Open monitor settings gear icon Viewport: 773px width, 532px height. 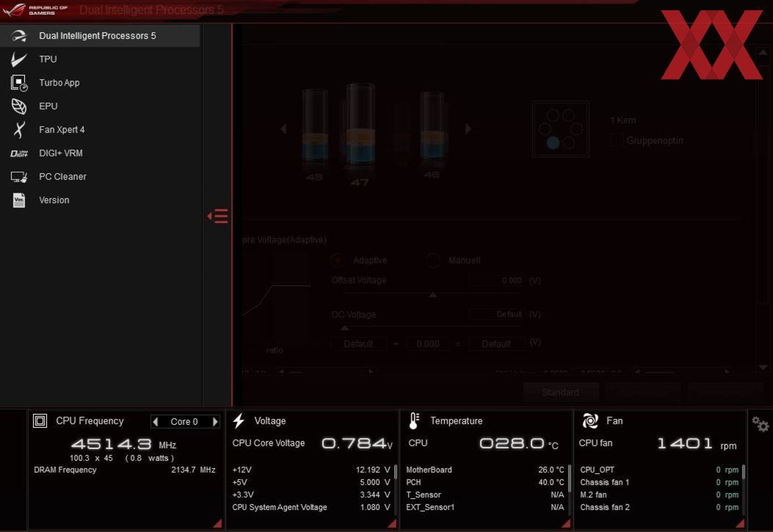[760, 424]
